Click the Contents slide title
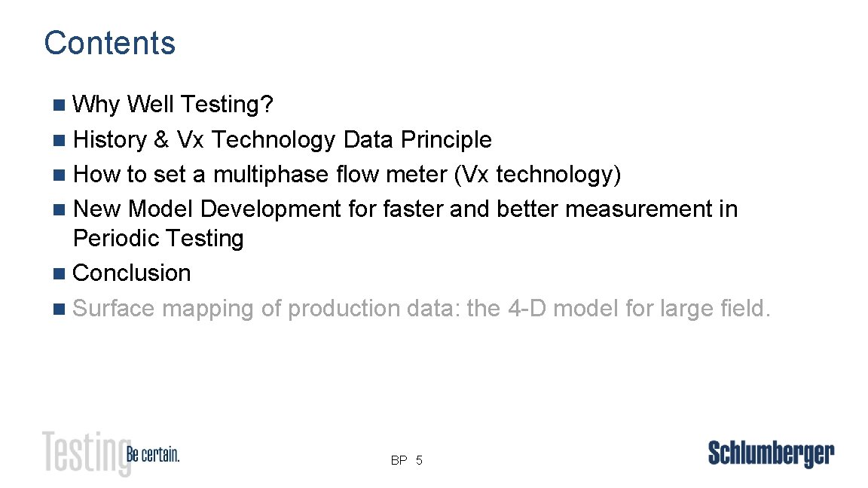The height and width of the screenshot is (488, 868). 109,43
